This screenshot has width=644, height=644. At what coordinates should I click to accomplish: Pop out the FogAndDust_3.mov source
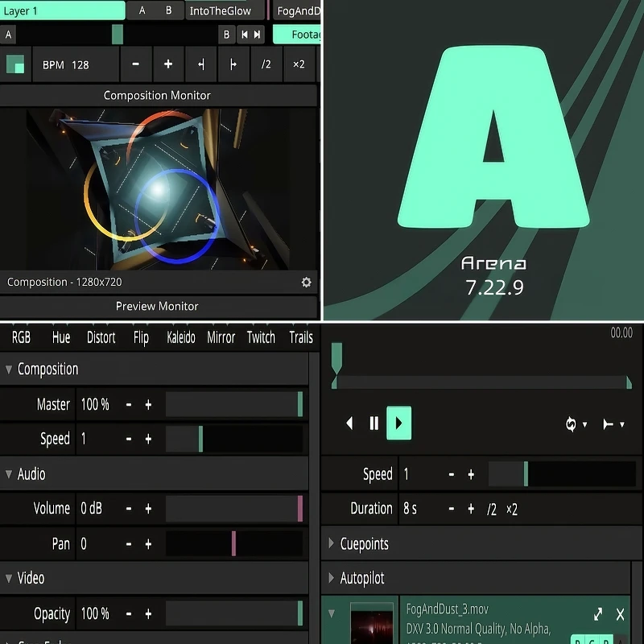(x=598, y=614)
